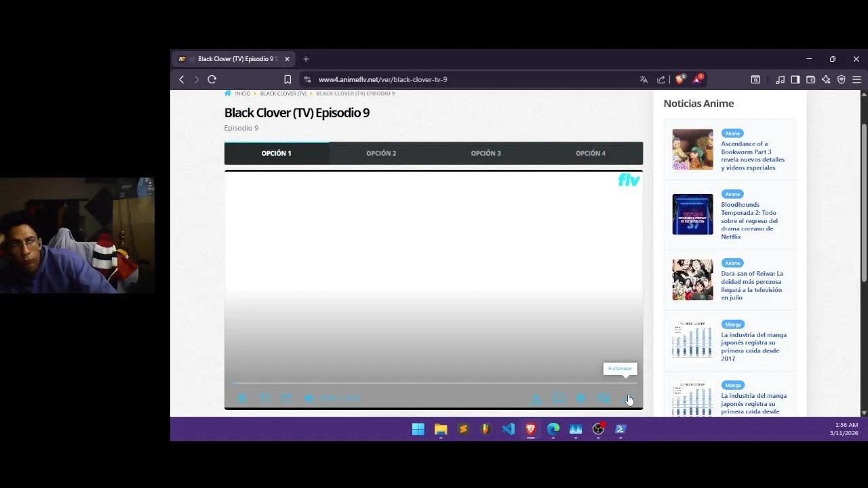This screenshot has height=488, width=868.
Task: Toggle the browser sidebar panel icon
Action: (x=795, y=79)
